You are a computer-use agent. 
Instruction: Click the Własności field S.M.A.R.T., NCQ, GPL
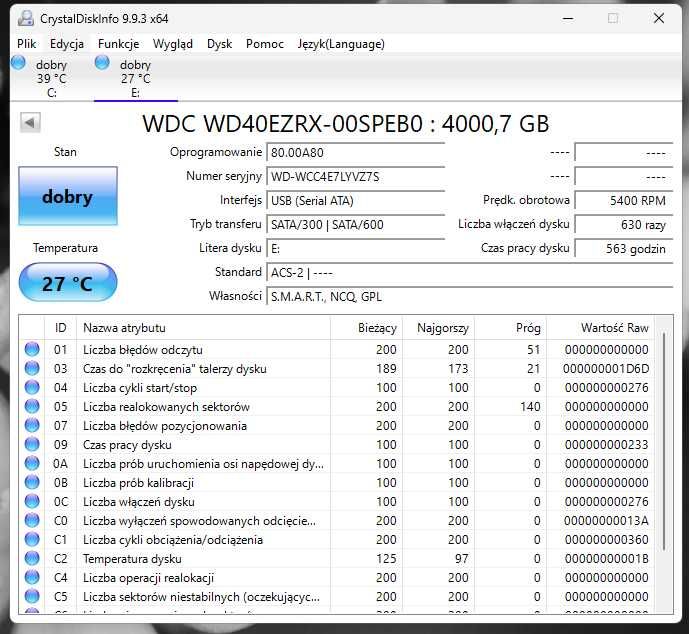[x=469, y=297]
